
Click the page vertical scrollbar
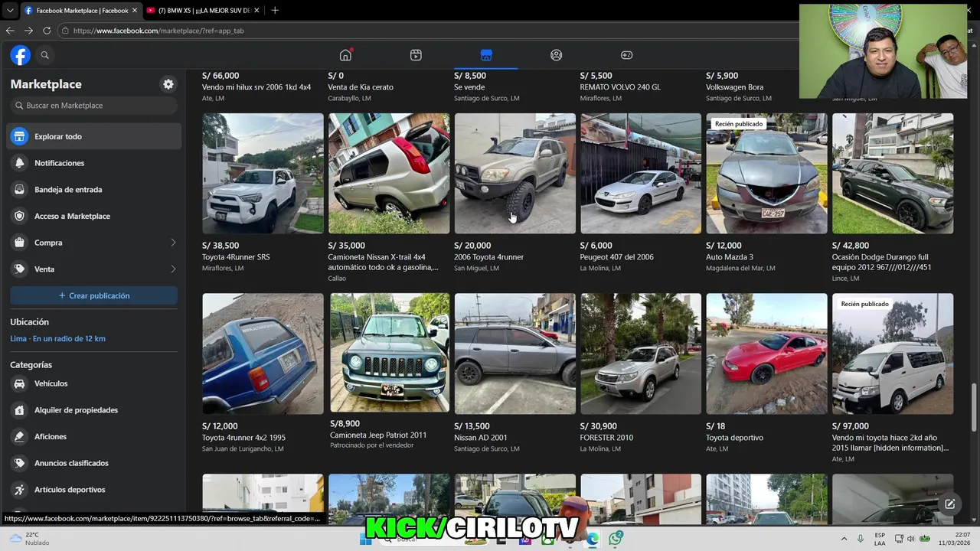[974, 407]
